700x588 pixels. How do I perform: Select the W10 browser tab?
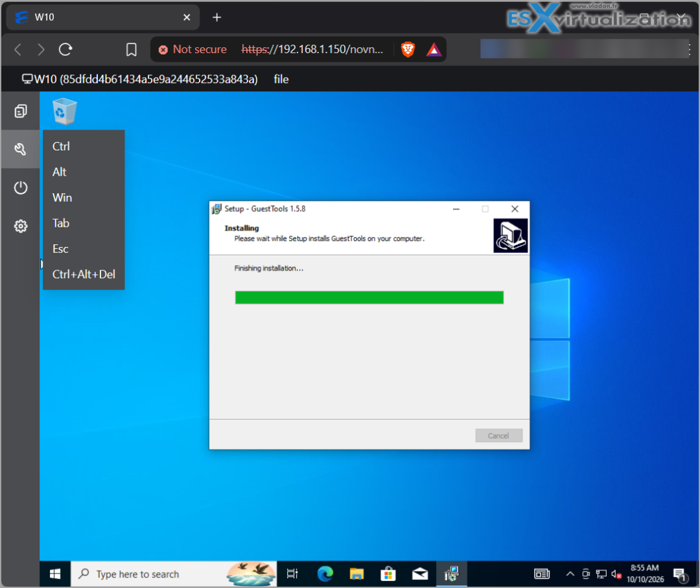(x=103, y=18)
